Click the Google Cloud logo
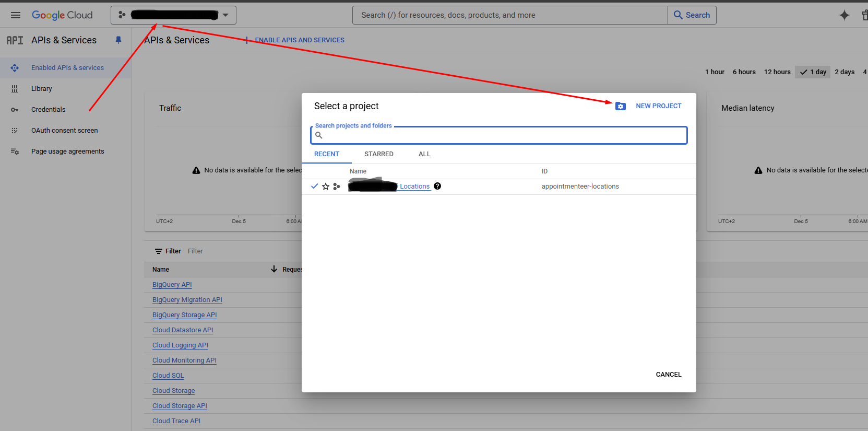The width and height of the screenshot is (868, 431). 62,15
